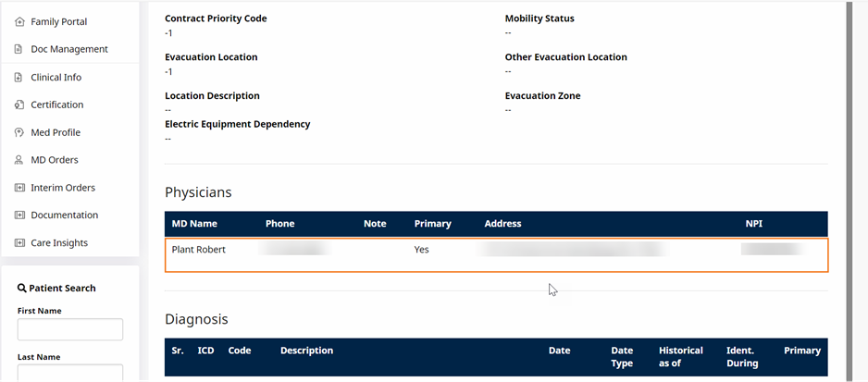Screen dimensions: 868x382
Task: Click the First Name search field
Action: click(x=70, y=329)
